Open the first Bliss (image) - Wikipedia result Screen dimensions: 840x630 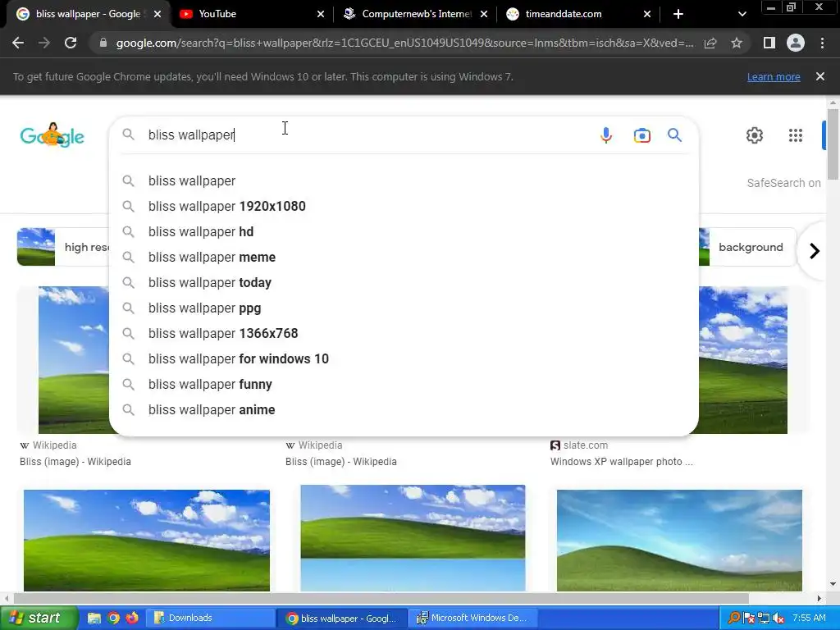(75, 461)
